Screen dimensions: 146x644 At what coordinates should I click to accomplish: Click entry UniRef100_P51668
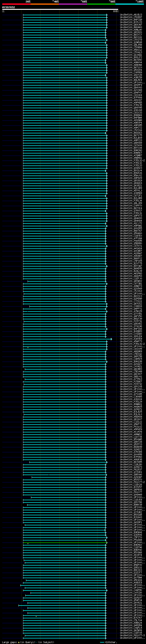pos(131,540)
